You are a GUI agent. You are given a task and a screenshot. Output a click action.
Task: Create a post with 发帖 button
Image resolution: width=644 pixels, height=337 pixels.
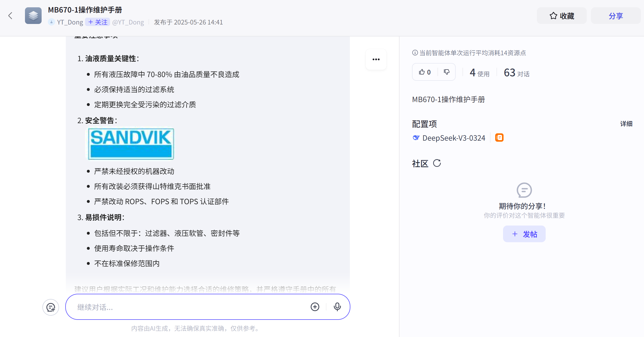(524, 234)
